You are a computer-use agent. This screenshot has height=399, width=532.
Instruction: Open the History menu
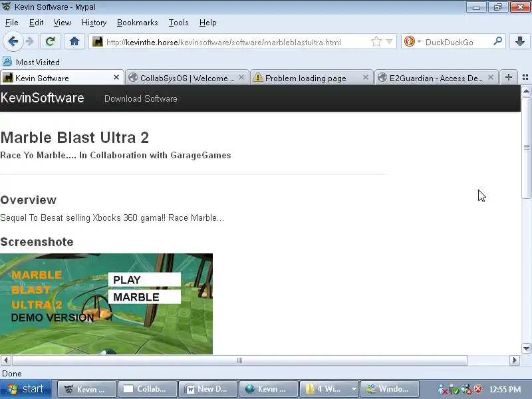coord(94,23)
